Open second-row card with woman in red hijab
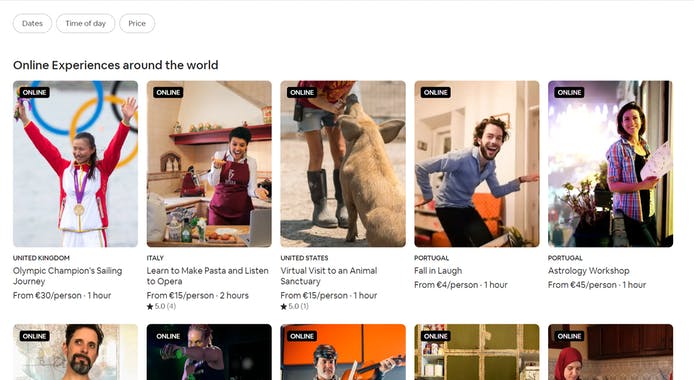Viewport: 694px width, 380px height. coord(610,352)
